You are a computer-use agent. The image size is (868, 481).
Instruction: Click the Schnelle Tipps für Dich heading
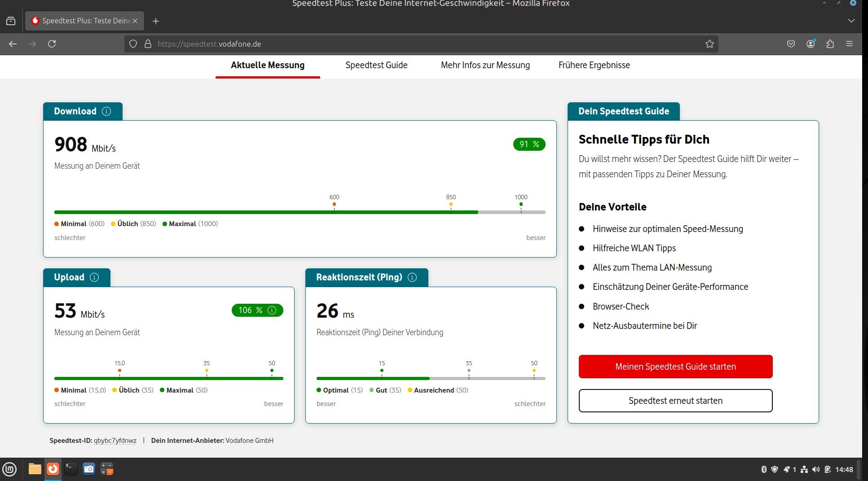click(644, 140)
